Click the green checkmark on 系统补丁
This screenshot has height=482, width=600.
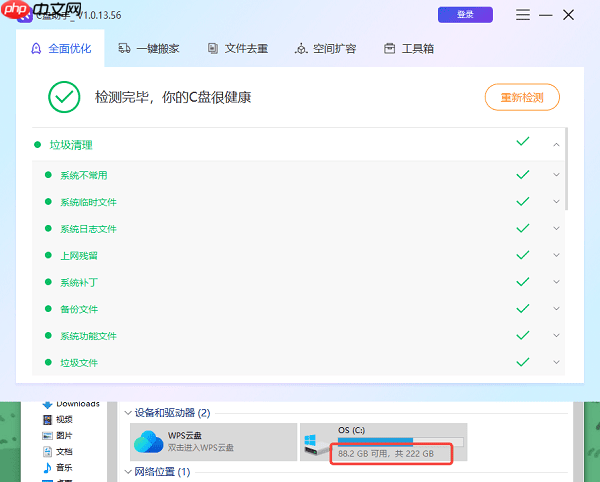point(523,282)
